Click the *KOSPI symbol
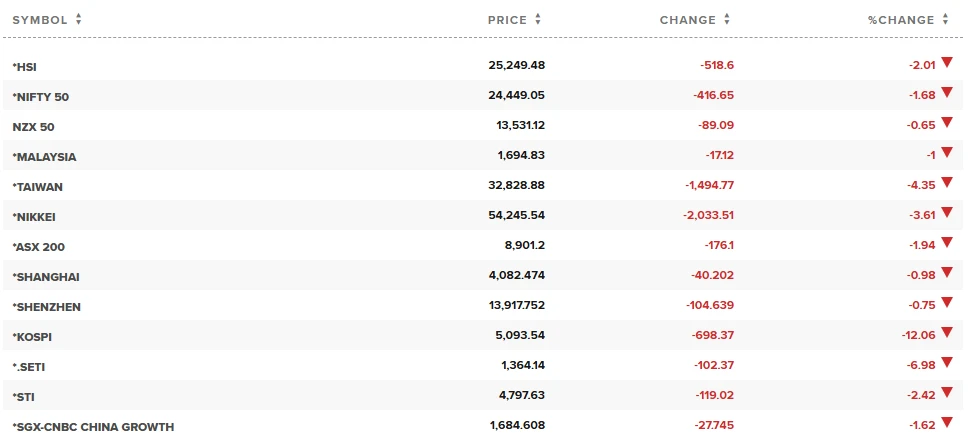This screenshot has height=446, width=971. coord(32,336)
